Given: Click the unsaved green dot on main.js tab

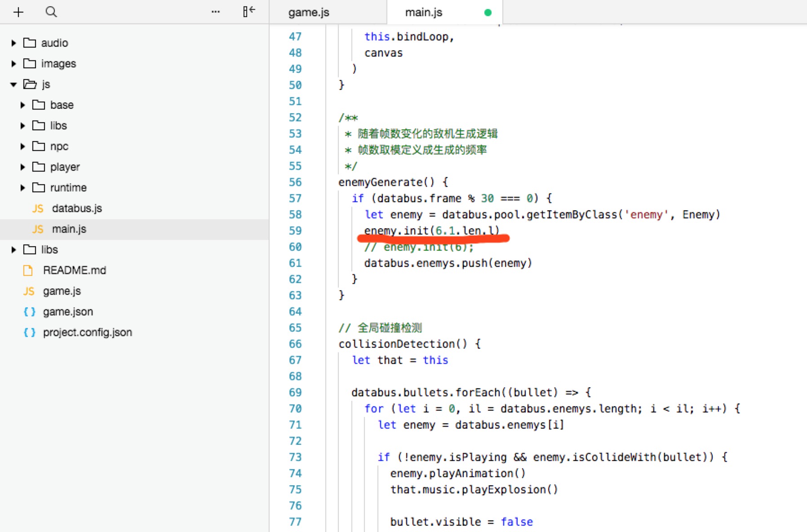Looking at the screenshot, I should pos(488,13).
